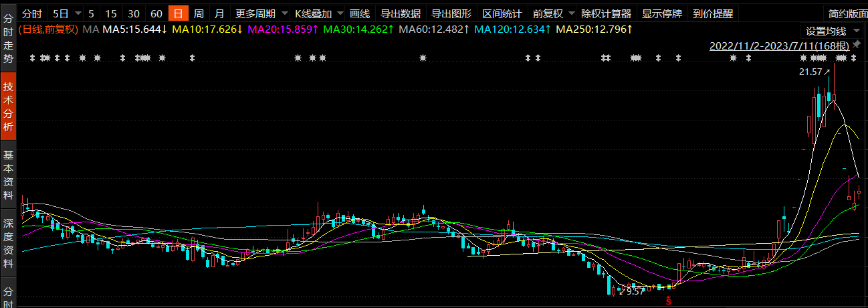The width and height of the screenshot is (868, 308).
Task: Click the pin icon beside the date range
Action: [x=857, y=45]
